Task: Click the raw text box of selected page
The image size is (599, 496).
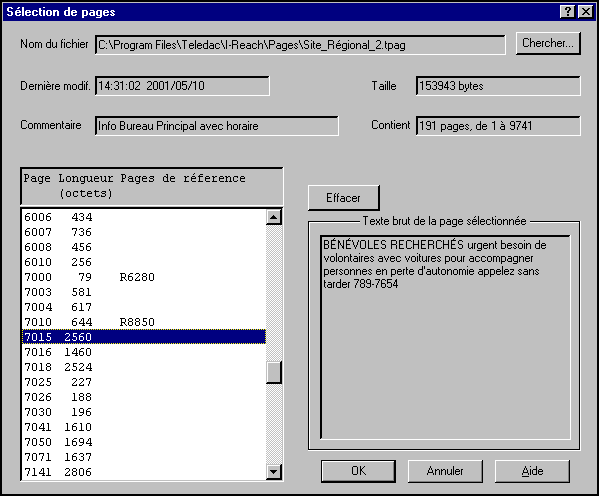Action: coord(445,337)
